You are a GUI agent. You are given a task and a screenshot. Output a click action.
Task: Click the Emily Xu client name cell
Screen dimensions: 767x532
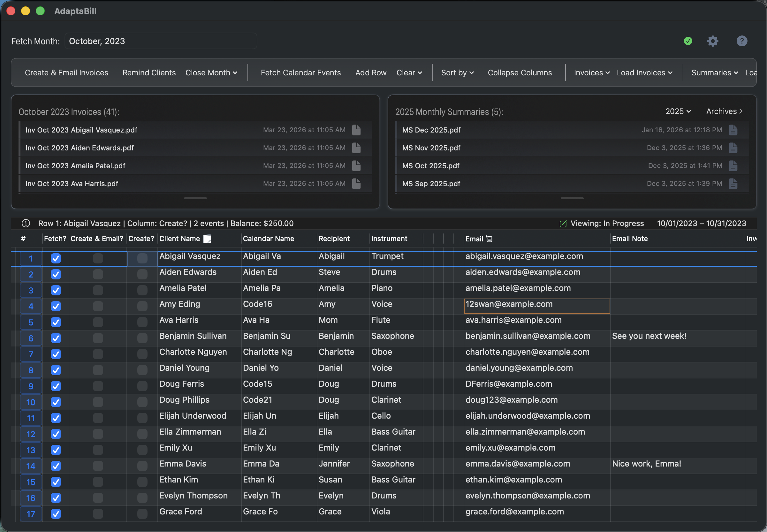click(199, 450)
